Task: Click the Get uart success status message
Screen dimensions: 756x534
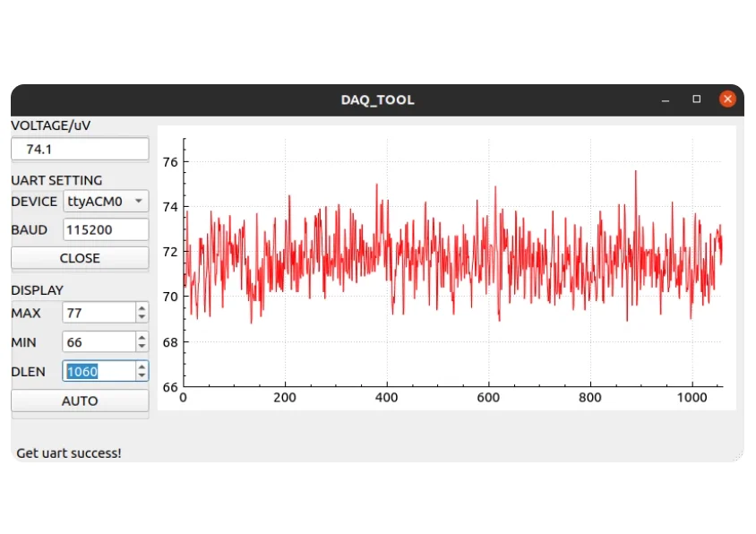Action: [69, 453]
